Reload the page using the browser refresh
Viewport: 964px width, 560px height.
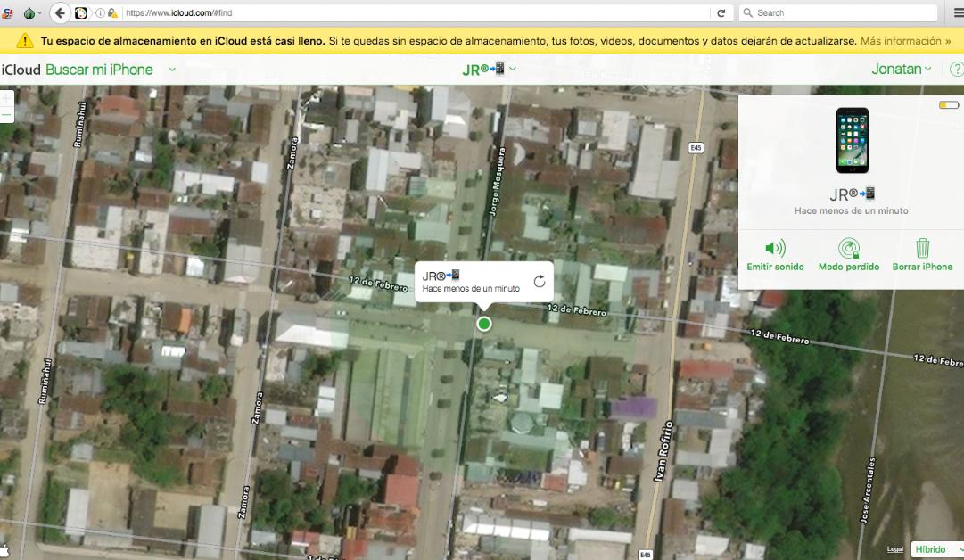coord(721,13)
